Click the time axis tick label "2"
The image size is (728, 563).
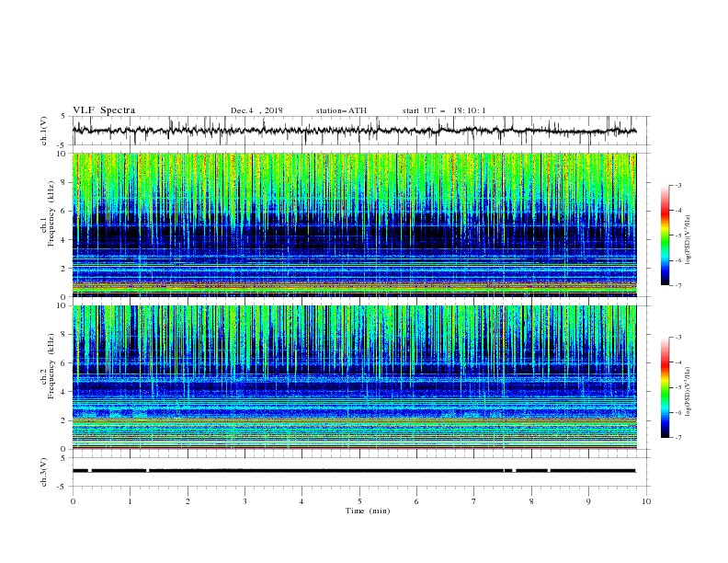tap(188, 501)
